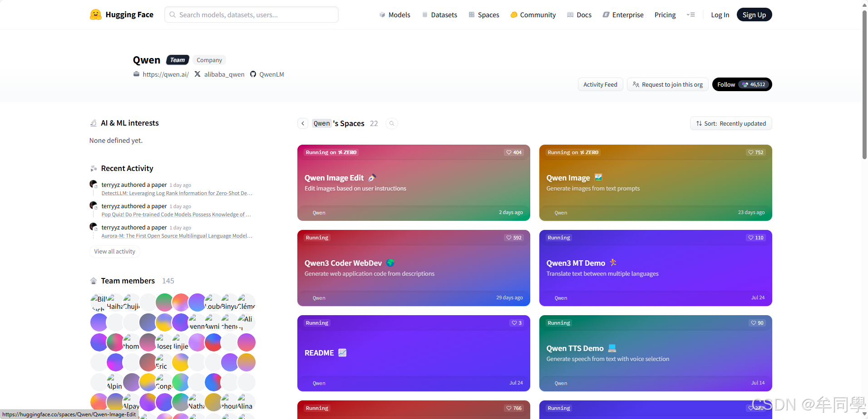Click the 766 likes heart on bottom red card

(x=514, y=408)
